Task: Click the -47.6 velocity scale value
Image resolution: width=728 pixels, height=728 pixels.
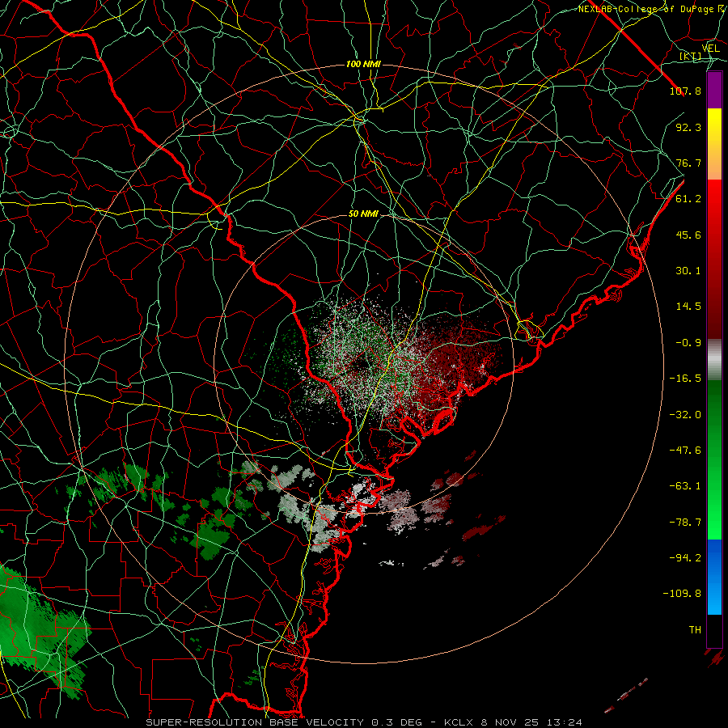Action: pyautogui.click(x=685, y=451)
